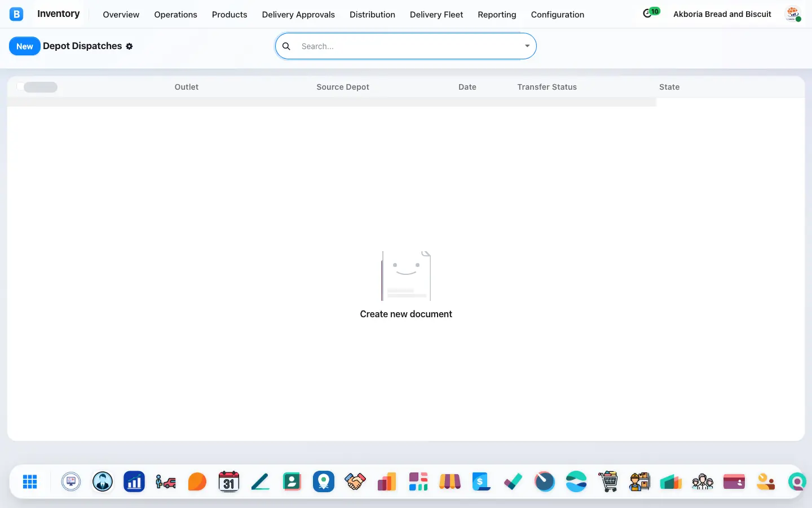This screenshot has height=508, width=812.
Task: Open the suited man avatar app icon
Action: 103,482
